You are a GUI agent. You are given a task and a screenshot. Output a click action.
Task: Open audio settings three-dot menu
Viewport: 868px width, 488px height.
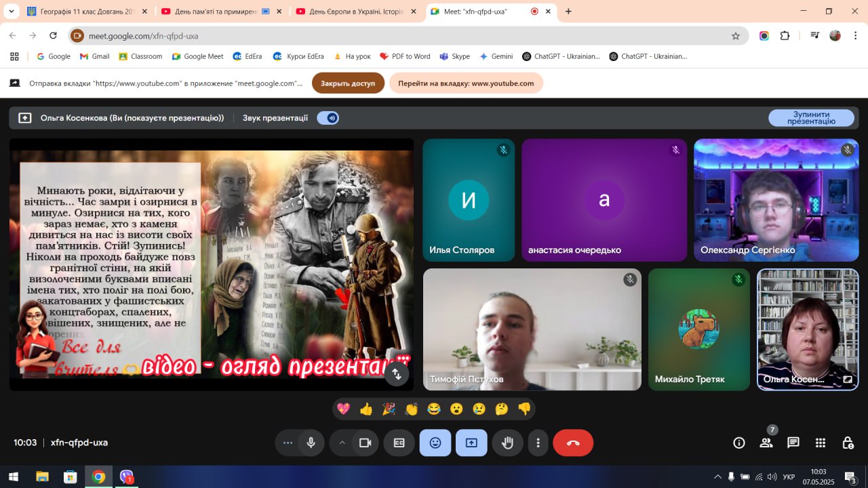pyautogui.click(x=288, y=443)
